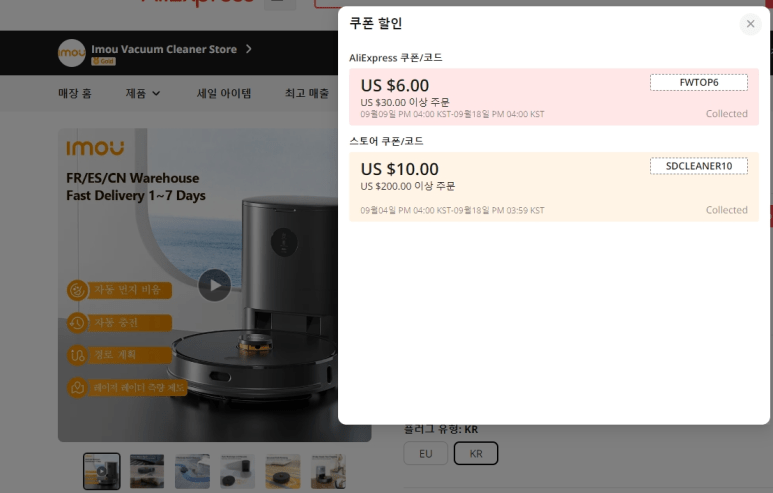Select the third product thumbnail
773x493 pixels.
pos(192,471)
